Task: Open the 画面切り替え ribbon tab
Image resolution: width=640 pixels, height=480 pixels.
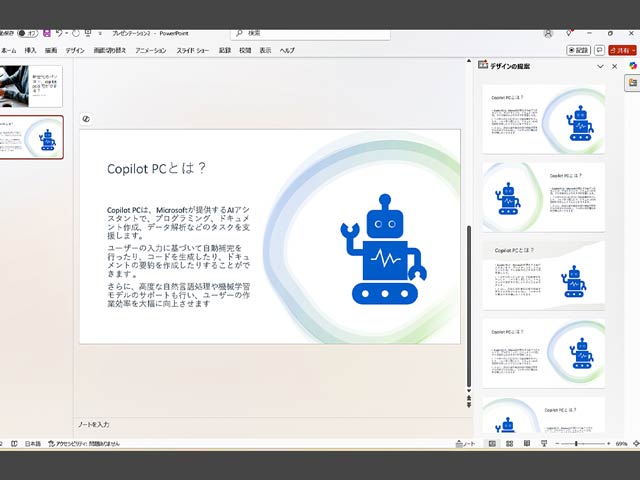Action: (110, 51)
